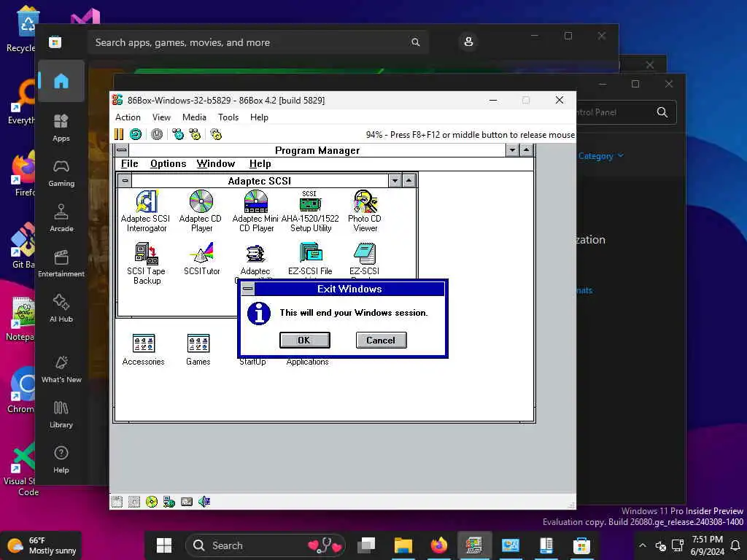Open AI Hub in Microsoft Store

61,308
